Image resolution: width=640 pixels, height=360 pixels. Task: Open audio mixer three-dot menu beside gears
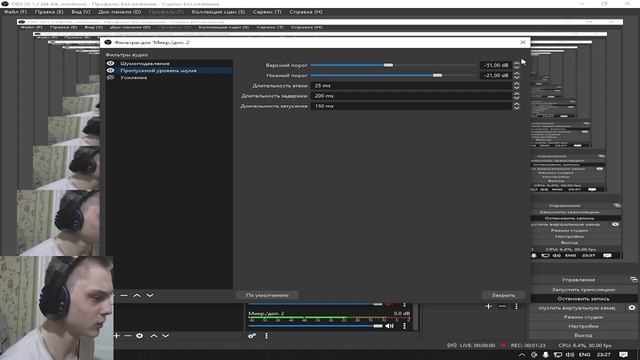[267, 336]
